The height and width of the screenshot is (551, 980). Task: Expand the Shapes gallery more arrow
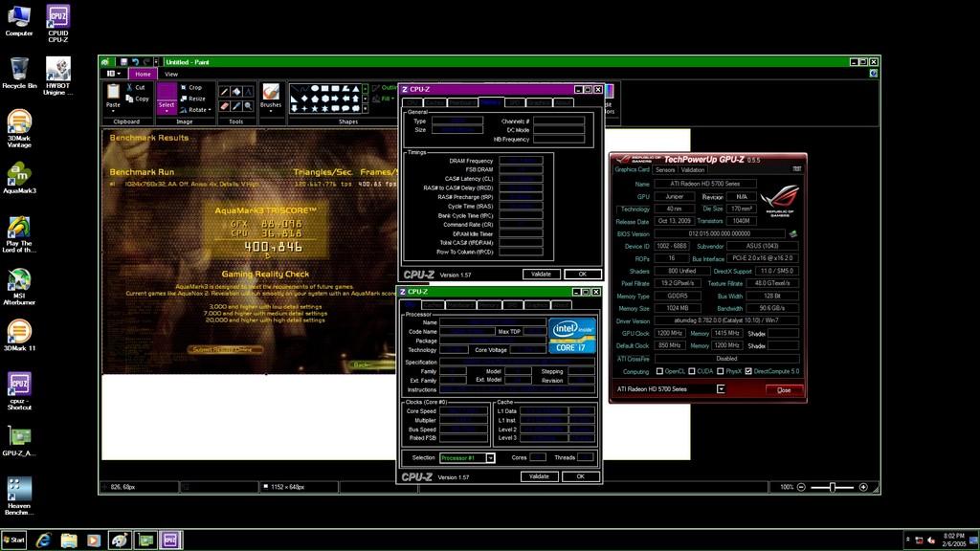click(x=365, y=109)
